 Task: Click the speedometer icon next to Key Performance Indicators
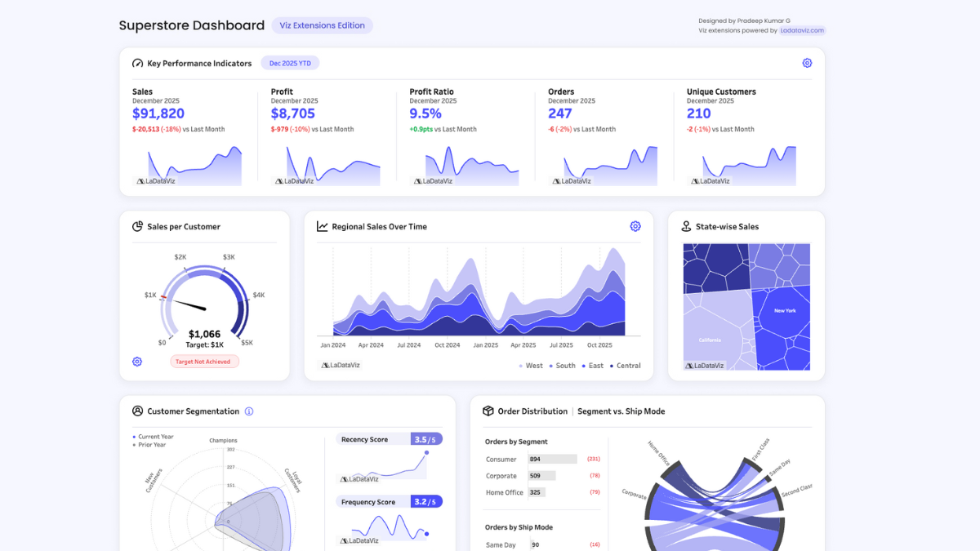click(137, 63)
